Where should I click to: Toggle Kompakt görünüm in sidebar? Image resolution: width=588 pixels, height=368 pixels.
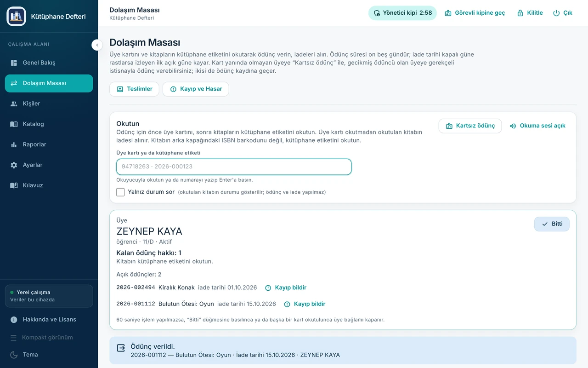(41, 337)
